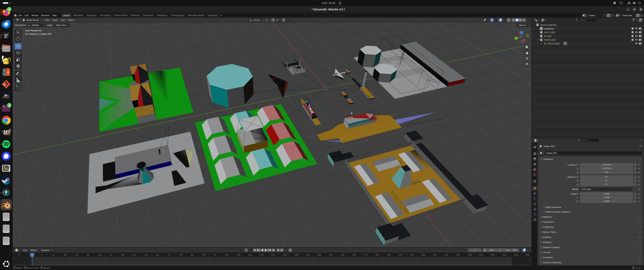The height and width of the screenshot is (270, 644).
Task: Click the zoom magnifier viewport gizmo
Action: coord(527,47)
